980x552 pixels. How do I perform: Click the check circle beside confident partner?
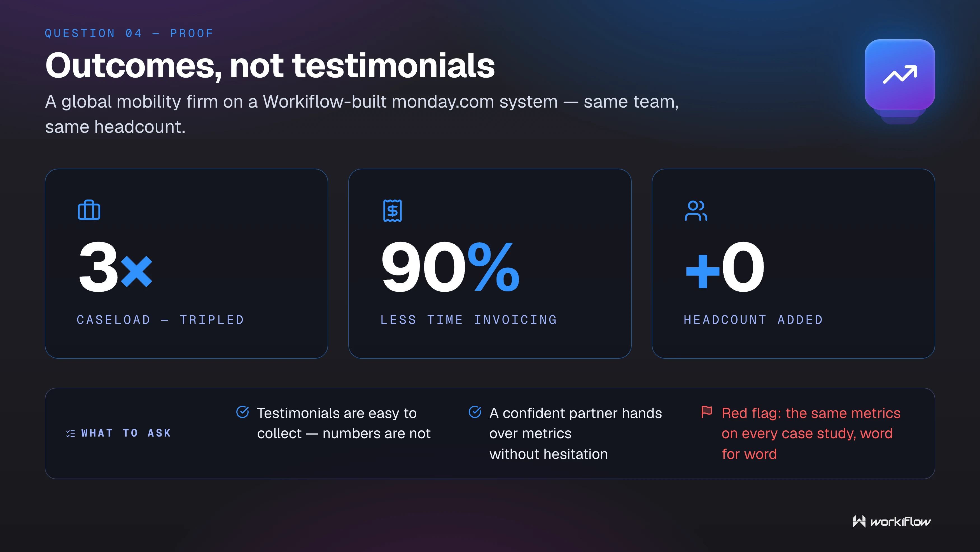475,412
